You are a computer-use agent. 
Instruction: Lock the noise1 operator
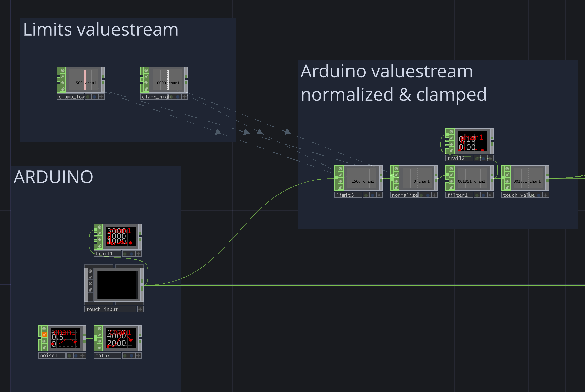pyautogui.click(x=44, y=347)
